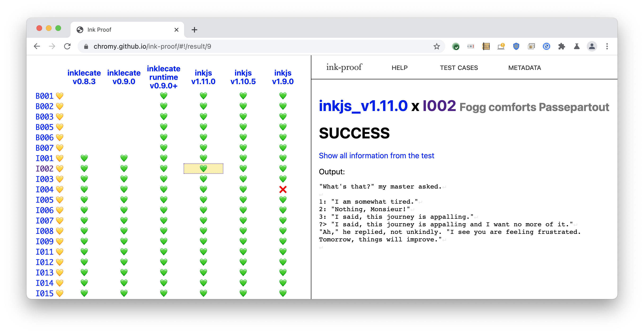This screenshot has height=334, width=644.
Task: Open the Chrome profile avatar
Action: pyautogui.click(x=591, y=47)
